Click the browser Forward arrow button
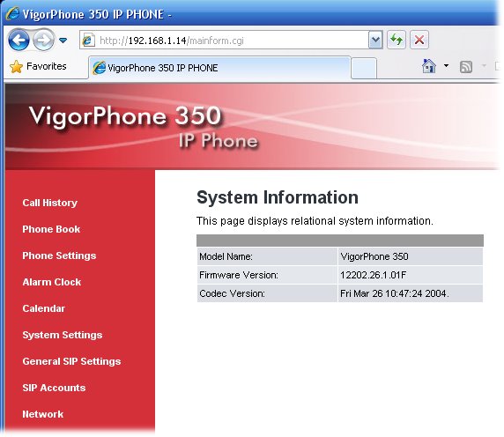Image resolution: width=504 pixels, height=437 pixels. [43, 41]
